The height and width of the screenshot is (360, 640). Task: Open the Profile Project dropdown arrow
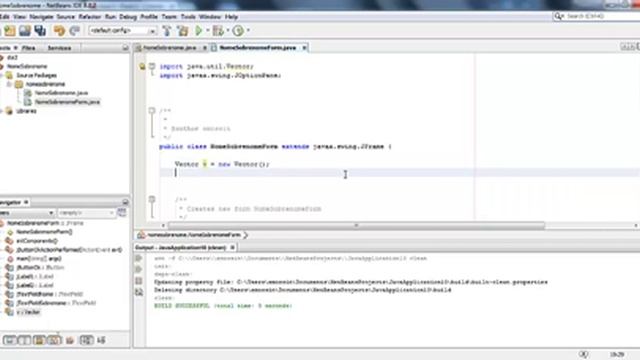coord(248,31)
